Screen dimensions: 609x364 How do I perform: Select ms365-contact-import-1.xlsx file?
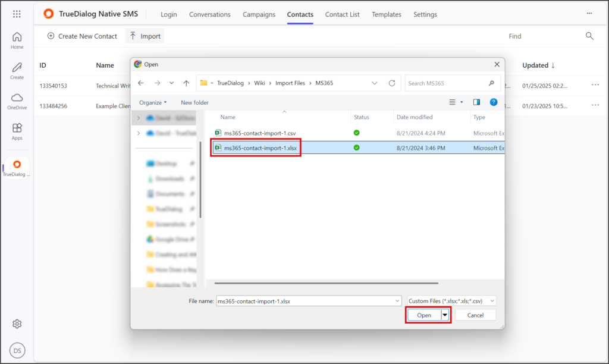pyautogui.click(x=260, y=148)
